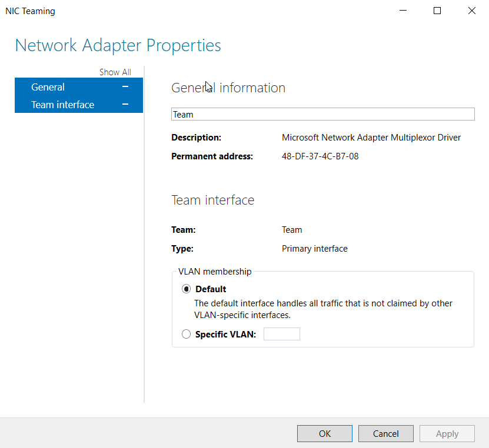
Task: Click the Team interface section heading
Action: (x=212, y=200)
